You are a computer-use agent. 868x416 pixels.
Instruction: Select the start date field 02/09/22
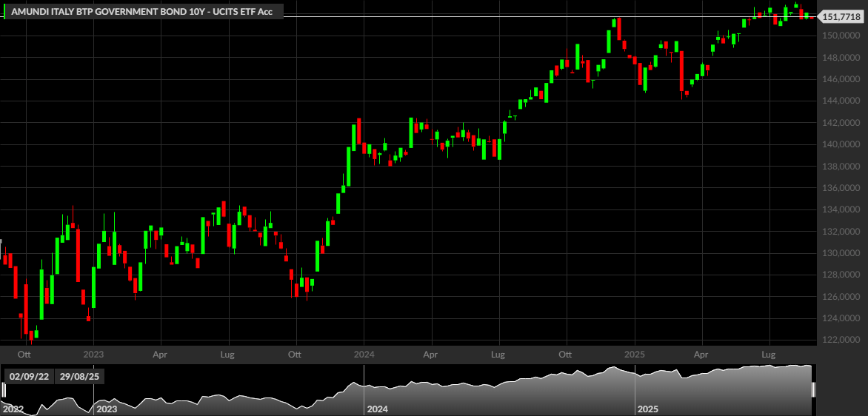(30, 377)
